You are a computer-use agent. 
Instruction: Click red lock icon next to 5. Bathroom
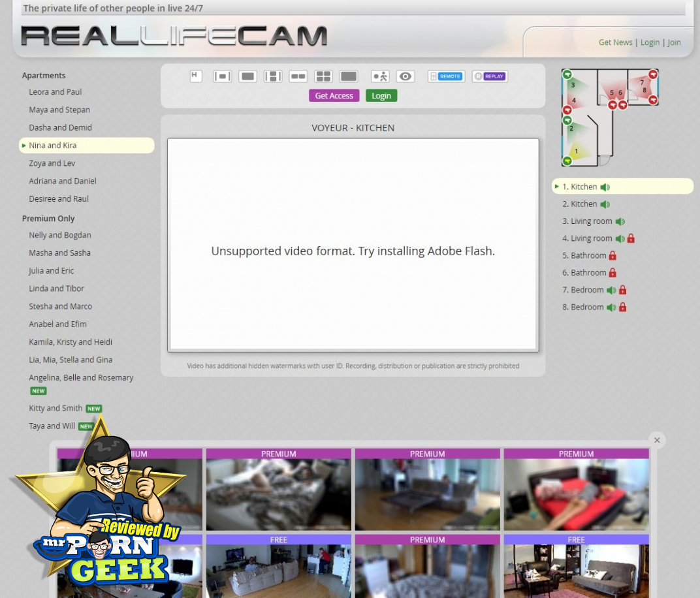point(612,256)
